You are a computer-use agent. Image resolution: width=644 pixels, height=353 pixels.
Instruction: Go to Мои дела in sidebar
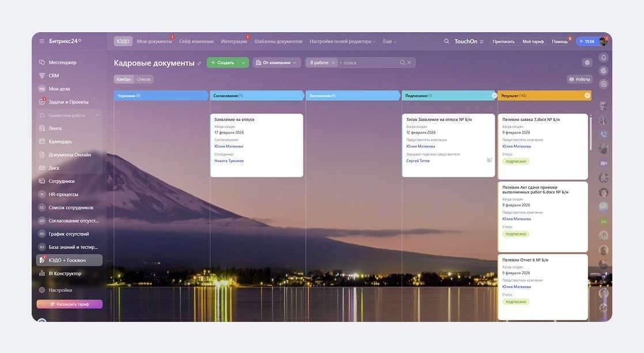click(59, 89)
